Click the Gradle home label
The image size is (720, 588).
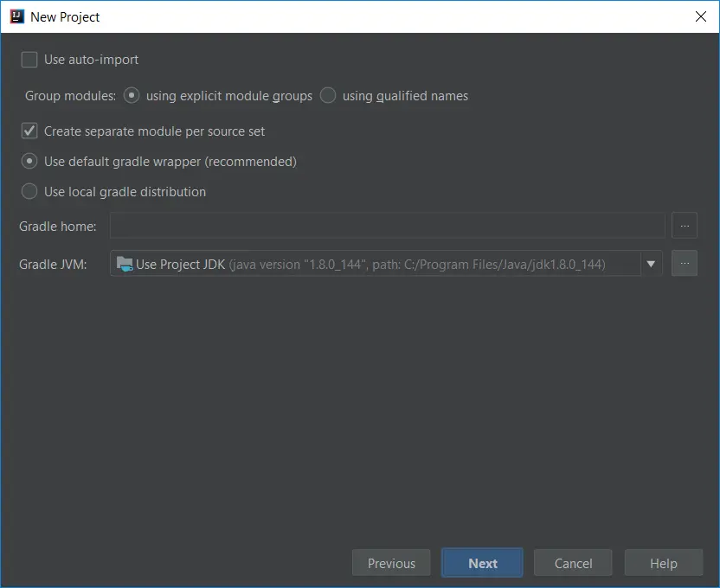point(57,226)
